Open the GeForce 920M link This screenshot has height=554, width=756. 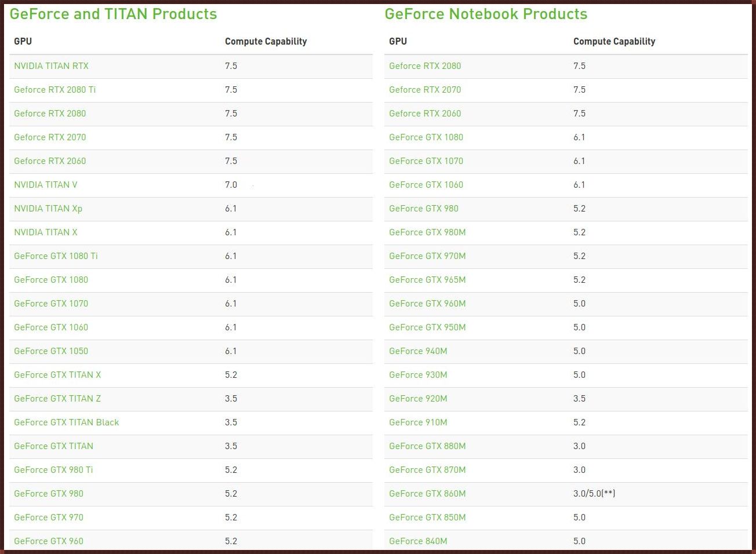(x=418, y=399)
